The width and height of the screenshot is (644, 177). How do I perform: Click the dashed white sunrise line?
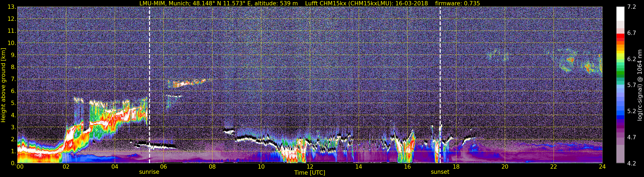click(149, 85)
